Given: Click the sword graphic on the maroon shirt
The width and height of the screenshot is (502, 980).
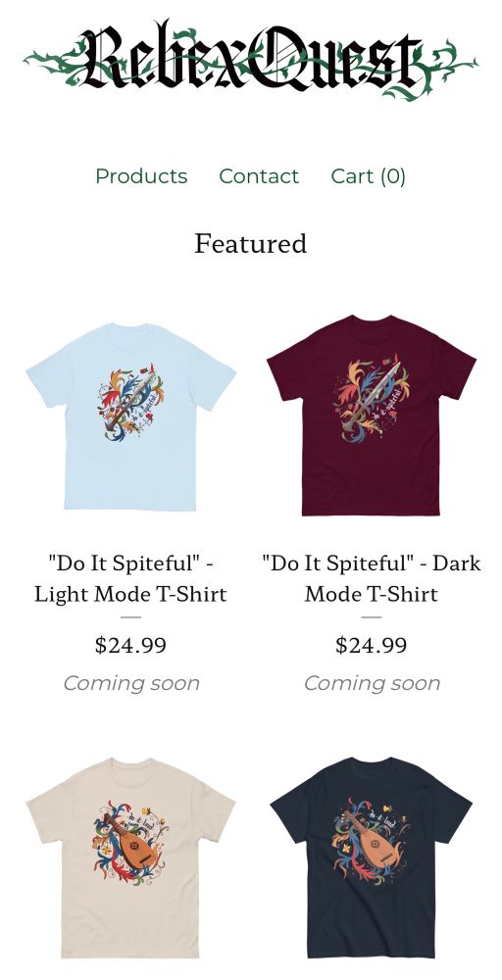Looking at the screenshot, I should (x=373, y=396).
